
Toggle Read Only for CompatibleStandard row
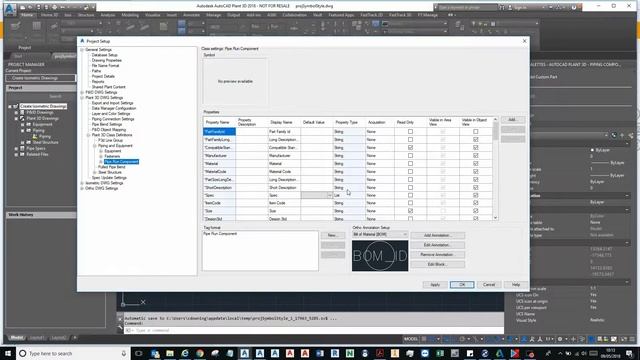click(x=410, y=147)
